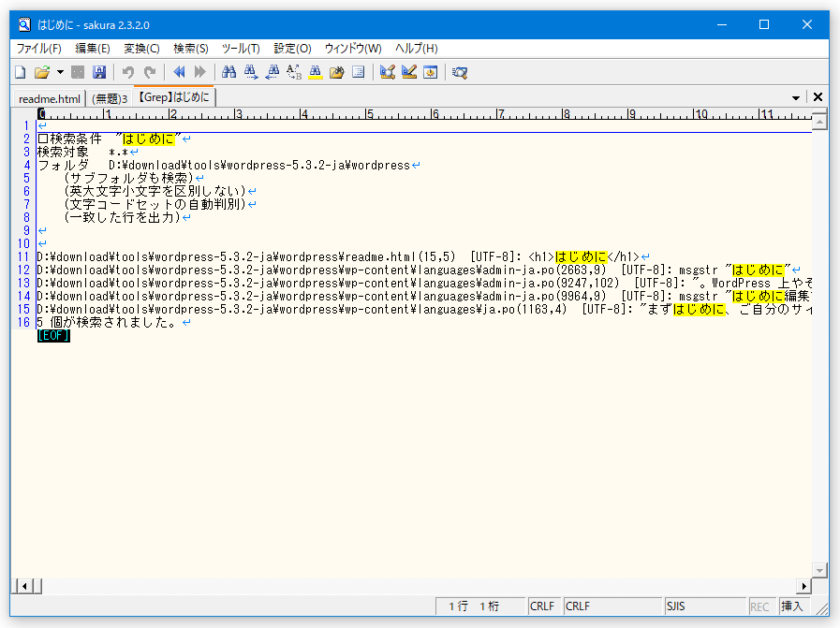
Task: Select the 【Grep】はじめに tab
Action: click(x=173, y=97)
